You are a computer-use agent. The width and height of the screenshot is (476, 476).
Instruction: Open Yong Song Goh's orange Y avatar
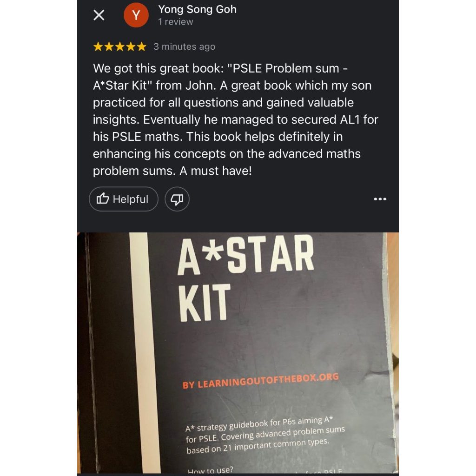(136, 15)
